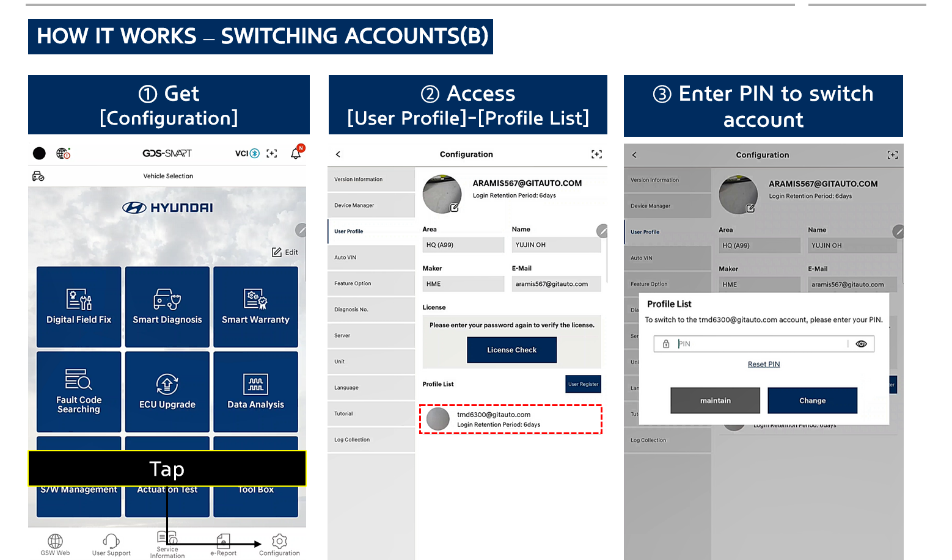Select Version Information in step 3 dimmed sidebar
This screenshot has width=952, height=560.
tap(667, 180)
